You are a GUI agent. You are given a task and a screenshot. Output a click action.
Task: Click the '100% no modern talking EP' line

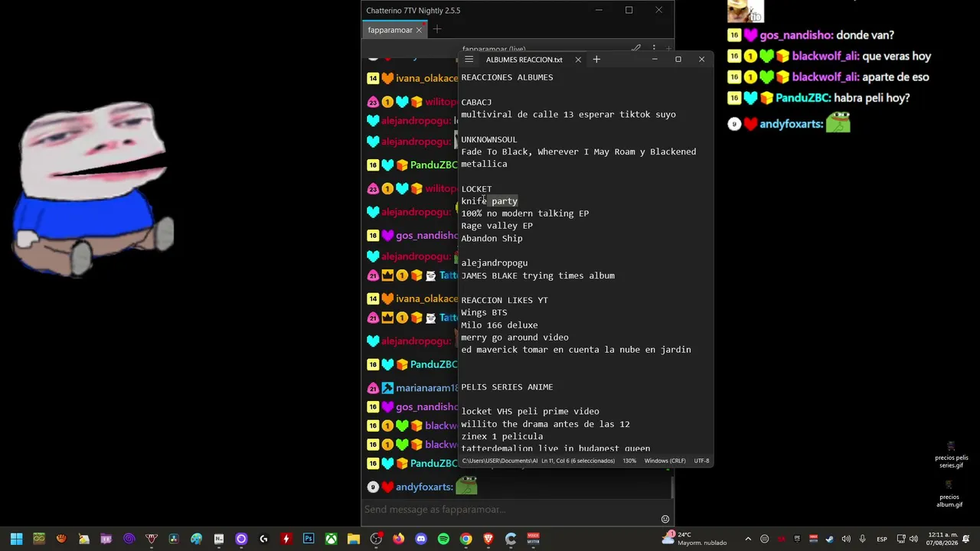click(524, 214)
